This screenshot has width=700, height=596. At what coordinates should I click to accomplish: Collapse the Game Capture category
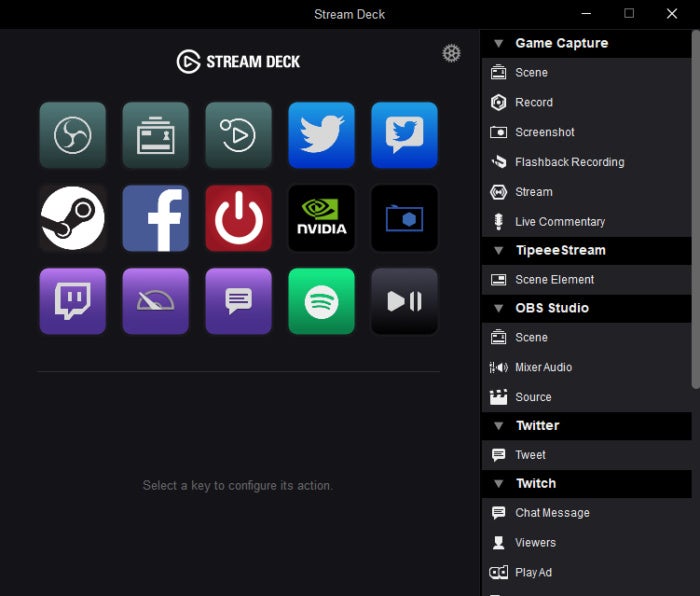[x=499, y=43]
